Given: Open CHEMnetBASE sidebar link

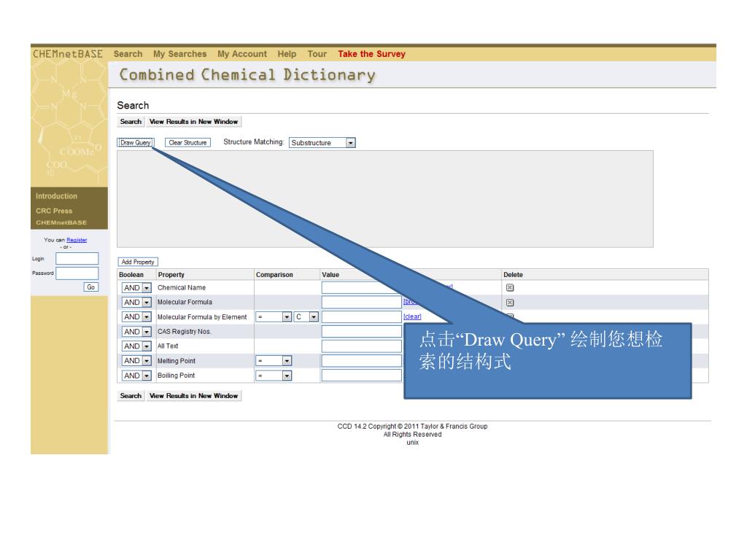Looking at the screenshot, I should click(x=61, y=222).
